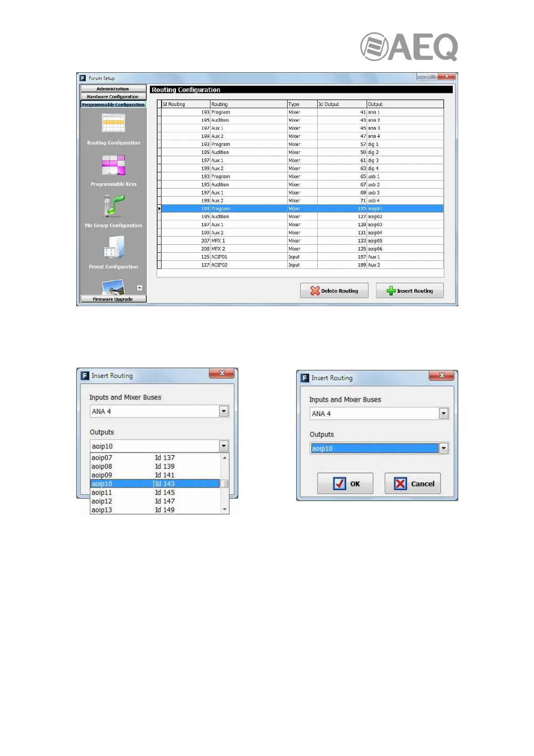This screenshot has width=534, height=756.
Task: Select aoip11 Id 145 from outputs list
Action: 155,492
